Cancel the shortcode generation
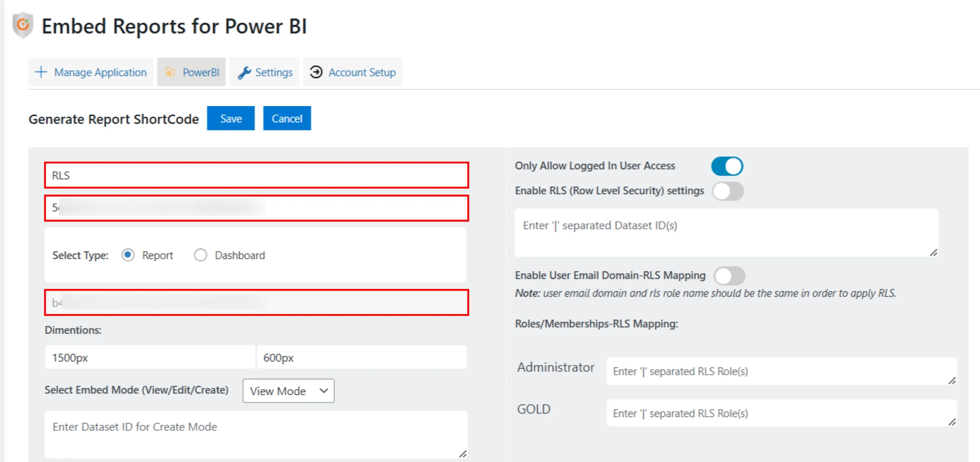 click(x=287, y=118)
